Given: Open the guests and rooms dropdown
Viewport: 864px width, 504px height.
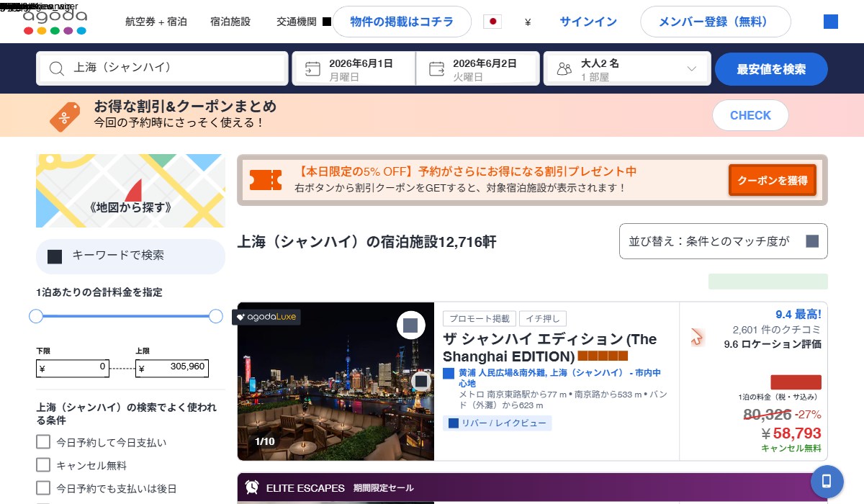Looking at the screenshot, I should pos(626,68).
